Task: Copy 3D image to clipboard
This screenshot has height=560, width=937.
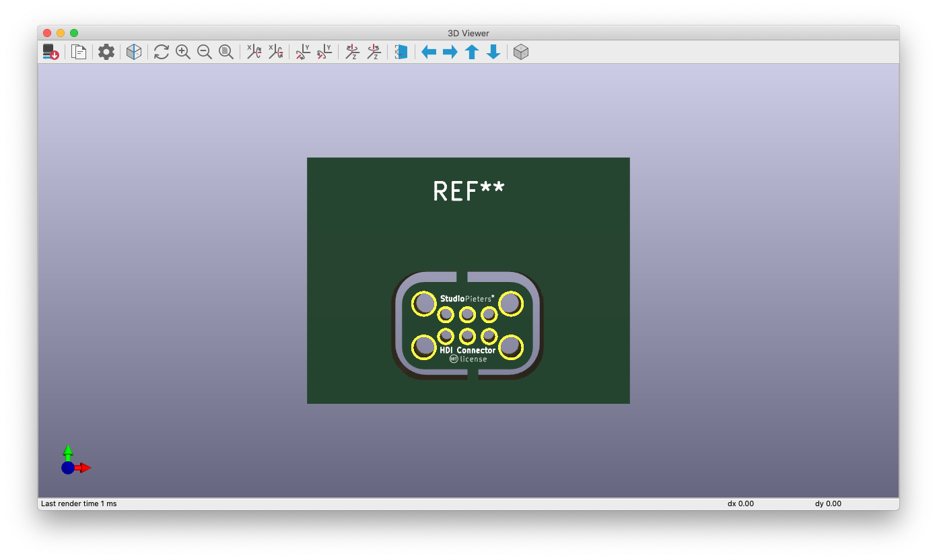Action: pyautogui.click(x=79, y=52)
